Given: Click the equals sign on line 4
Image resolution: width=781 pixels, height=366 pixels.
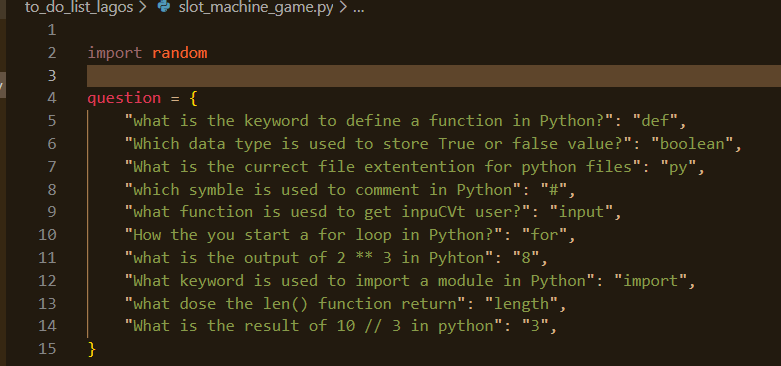Looking at the screenshot, I should tap(175, 98).
